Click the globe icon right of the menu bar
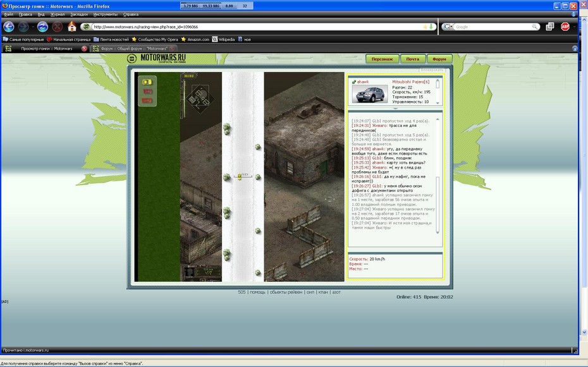The height and width of the screenshot is (367, 588). [573, 15]
